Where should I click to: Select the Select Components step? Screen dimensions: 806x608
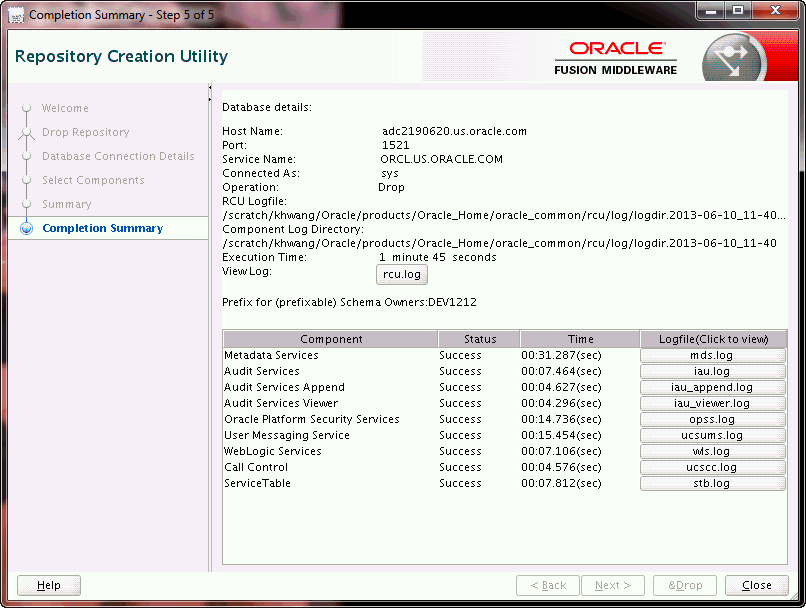[x=93, y=180]
